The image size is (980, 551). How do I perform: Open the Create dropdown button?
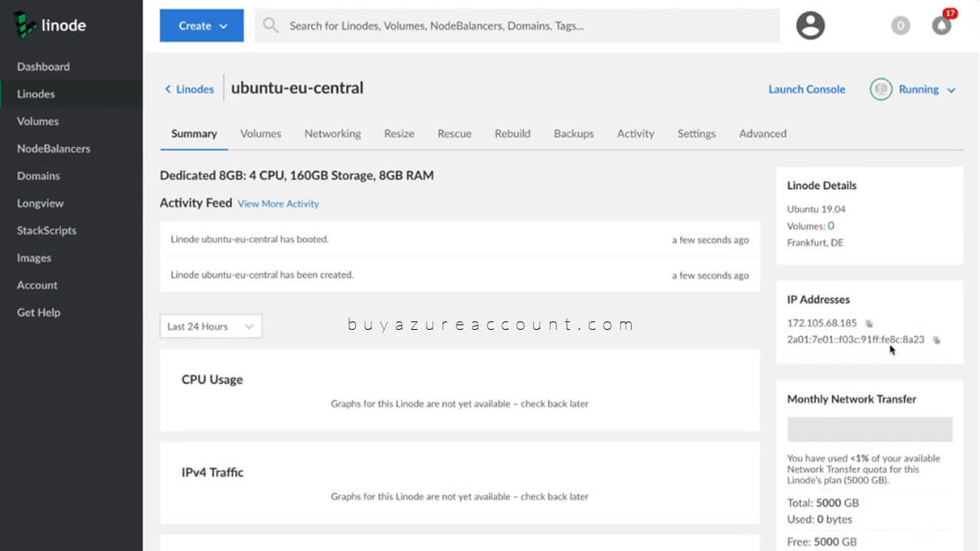[201, 25]
